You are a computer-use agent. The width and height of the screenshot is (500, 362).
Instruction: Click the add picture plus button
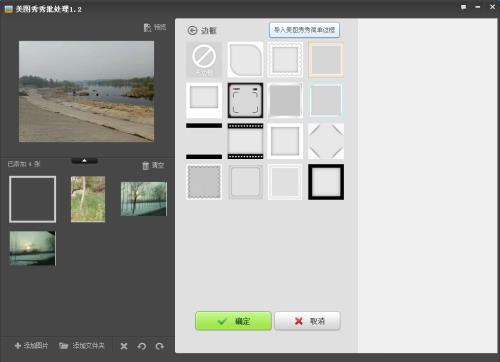[x=31, y=346]
